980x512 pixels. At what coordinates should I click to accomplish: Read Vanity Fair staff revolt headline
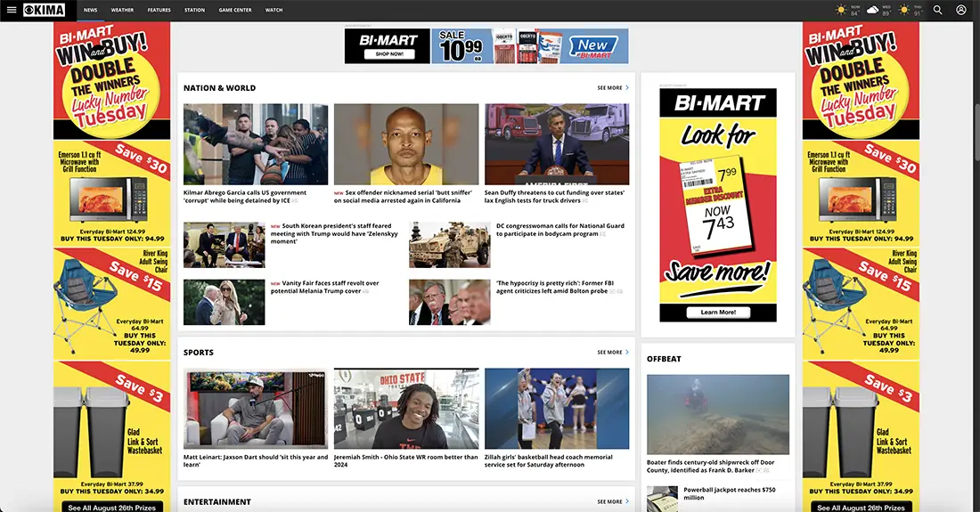point(325,288)
